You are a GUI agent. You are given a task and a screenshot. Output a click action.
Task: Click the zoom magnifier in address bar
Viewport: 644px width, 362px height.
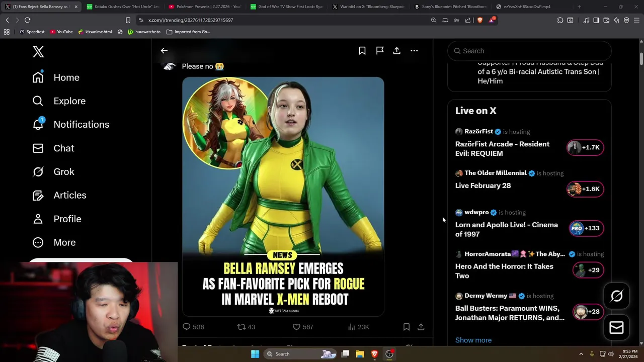coord(434,20)
